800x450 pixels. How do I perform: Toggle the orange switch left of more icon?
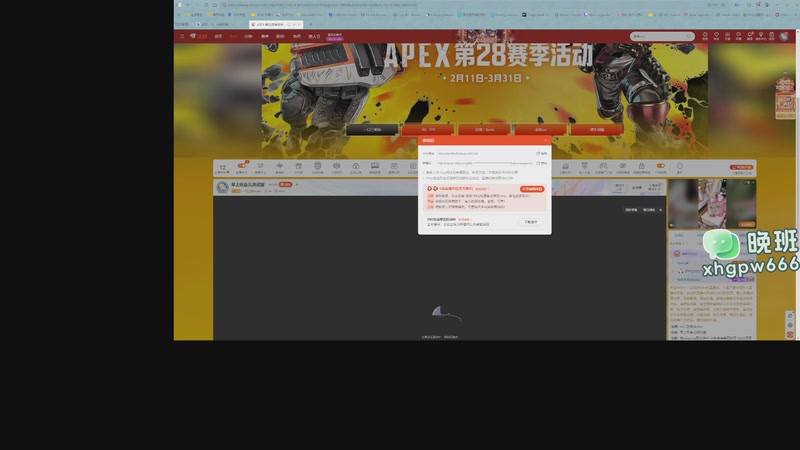pyautogui.click(x=661, y=167)
